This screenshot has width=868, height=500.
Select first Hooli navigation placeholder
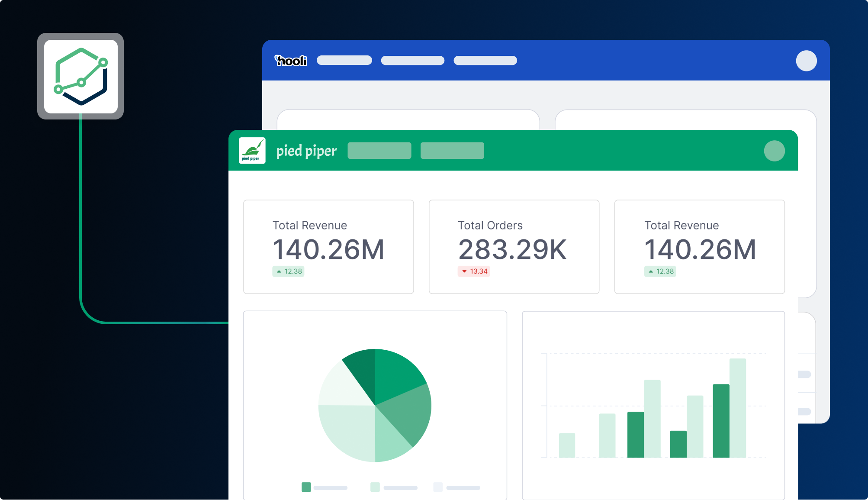[x=344, y=61]
